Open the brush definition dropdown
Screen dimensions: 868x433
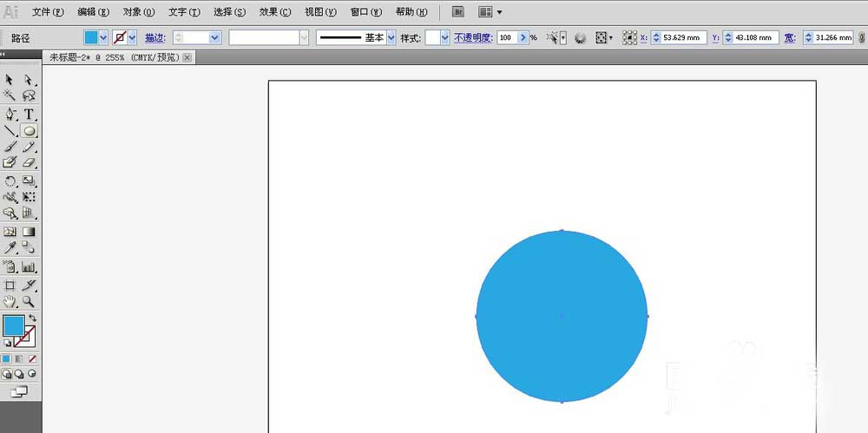tap(304, 37)
